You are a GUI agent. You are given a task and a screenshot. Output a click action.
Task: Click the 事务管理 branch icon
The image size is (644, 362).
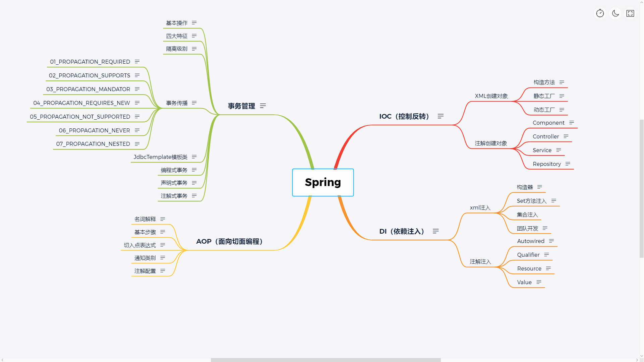(x=264, y=105)
